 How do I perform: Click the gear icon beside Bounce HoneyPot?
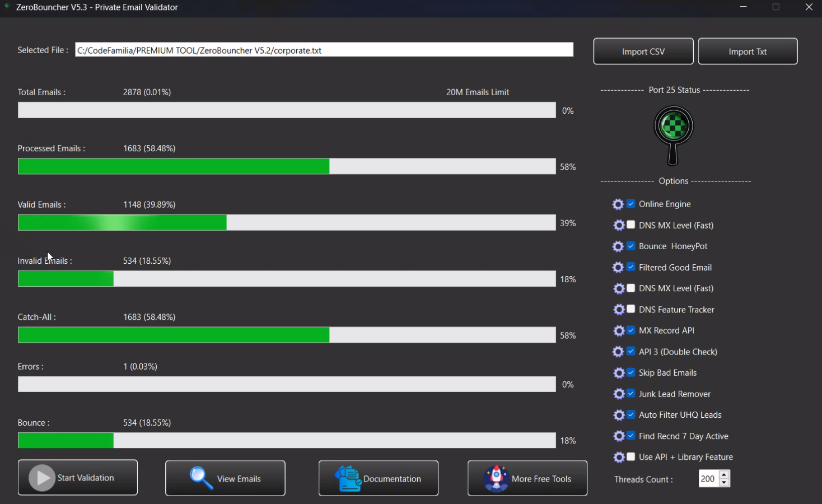pyautogui.click(x=618, y=246)
